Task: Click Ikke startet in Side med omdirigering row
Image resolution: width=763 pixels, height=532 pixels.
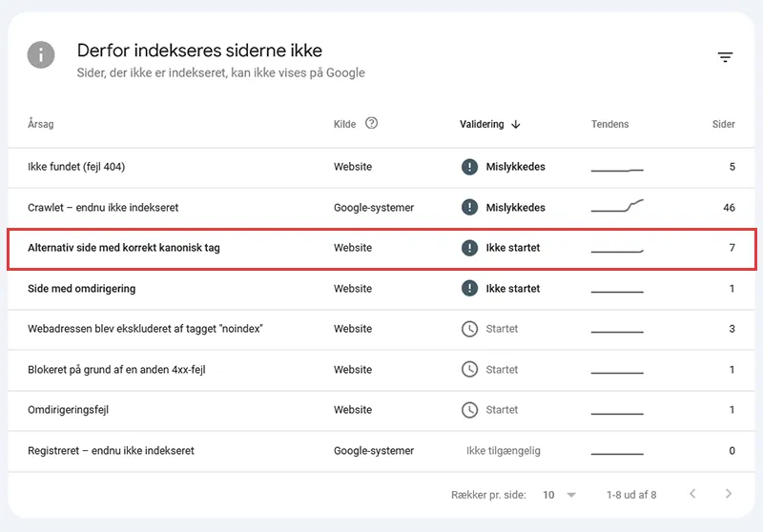Action: 513,289
